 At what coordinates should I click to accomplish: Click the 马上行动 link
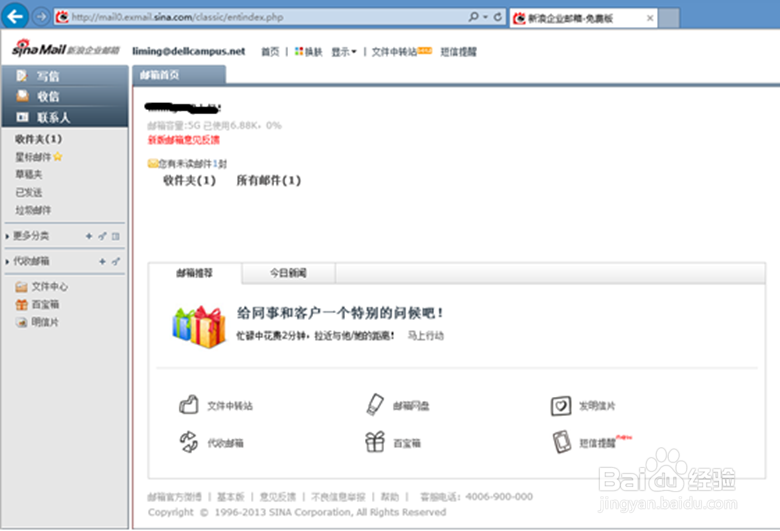point(426,336)
